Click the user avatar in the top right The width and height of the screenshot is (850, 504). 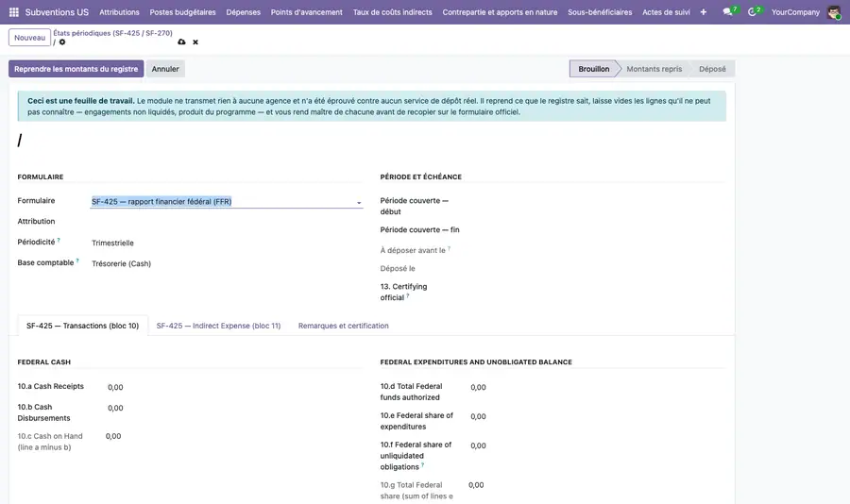(834, 12)
